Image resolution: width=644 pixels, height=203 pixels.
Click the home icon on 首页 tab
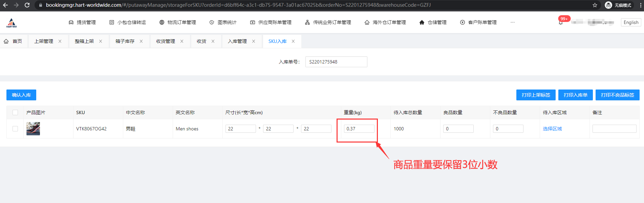pyautogui.click(x=6, y=41)
